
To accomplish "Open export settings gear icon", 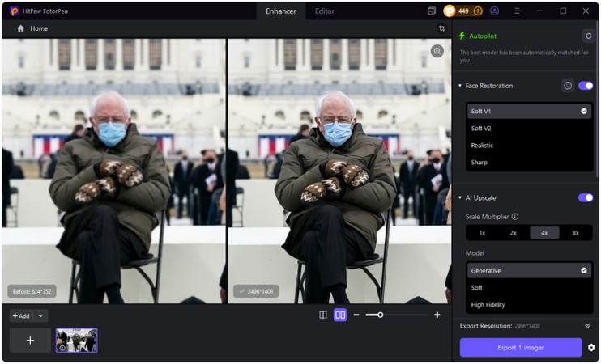I will (591, 348).
